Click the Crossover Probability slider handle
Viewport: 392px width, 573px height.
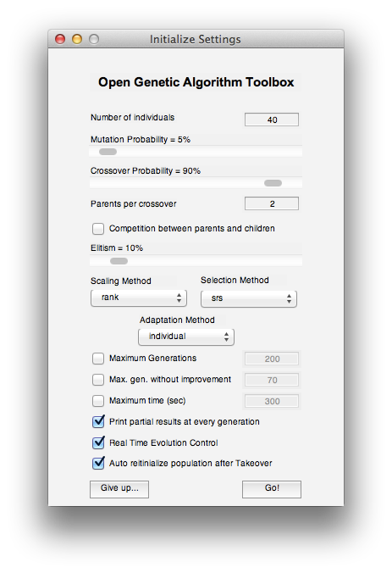(273, 183)
